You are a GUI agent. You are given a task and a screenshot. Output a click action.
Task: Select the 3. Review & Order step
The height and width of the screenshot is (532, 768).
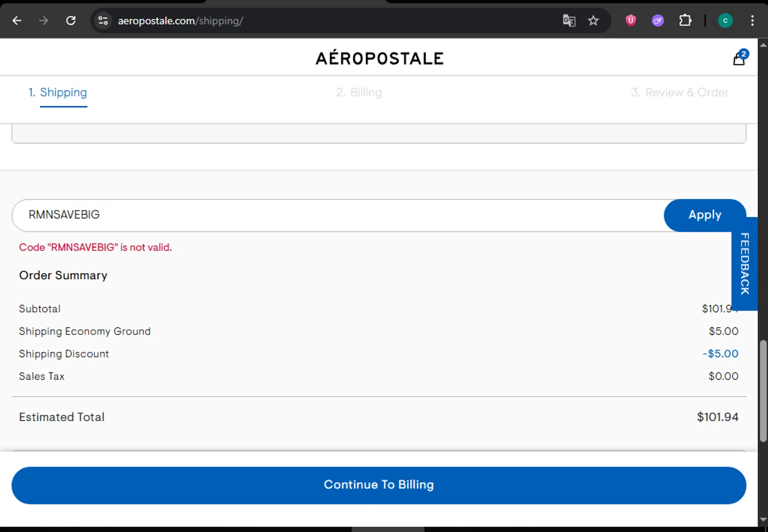(679, 93)
